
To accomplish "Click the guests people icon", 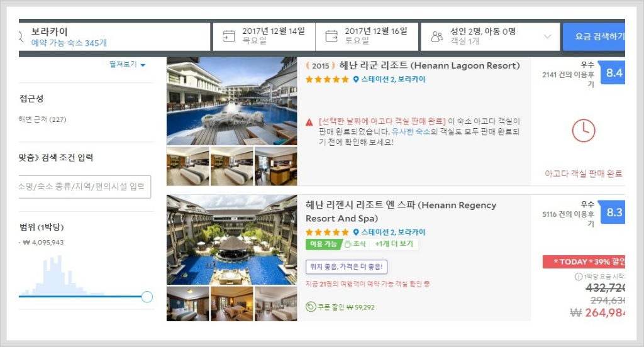I will (x=436, y=36).
